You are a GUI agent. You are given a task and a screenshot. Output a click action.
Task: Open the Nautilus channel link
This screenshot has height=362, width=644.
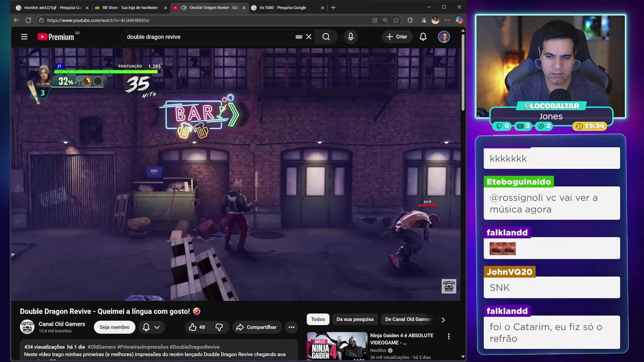[378, 350]
